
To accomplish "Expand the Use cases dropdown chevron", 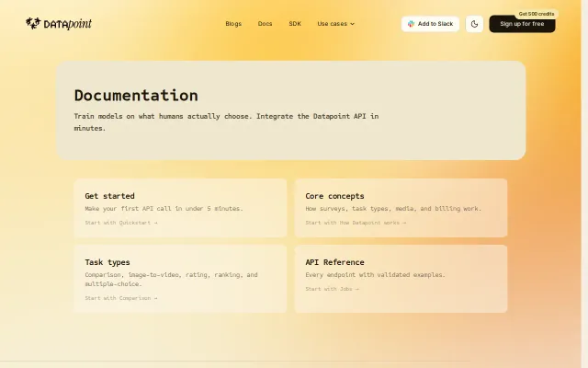I will coord(352,24).
